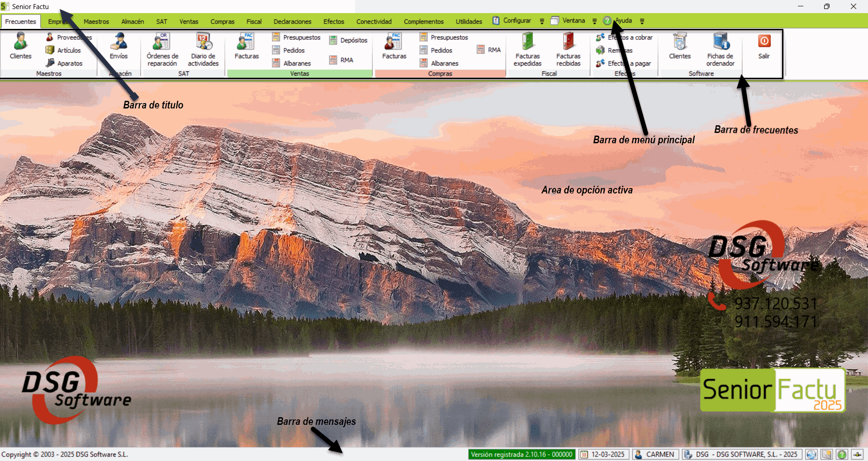
Task: Open RMA in the Compras group
Action: click(x=489, y=50)
